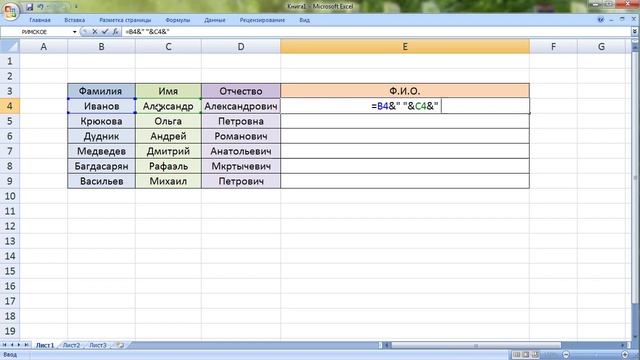Select column G header
The height and width of the screenshot is (360, 640).
coord(601,47)
